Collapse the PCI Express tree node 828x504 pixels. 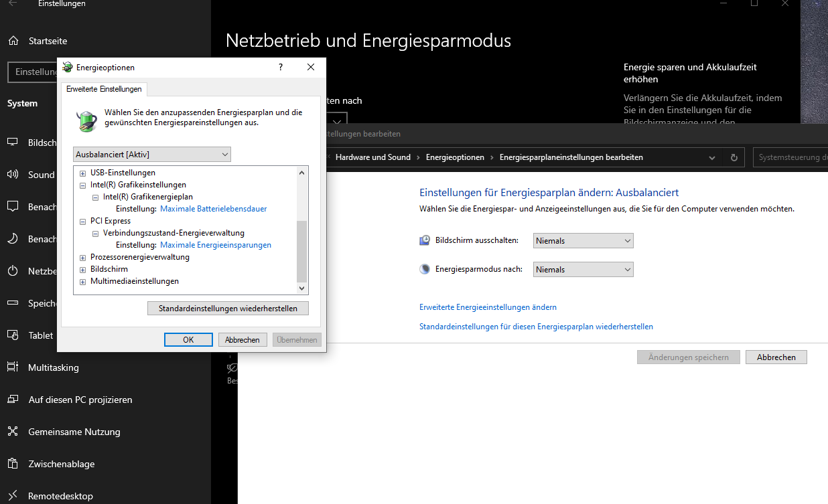coord(83,221)
